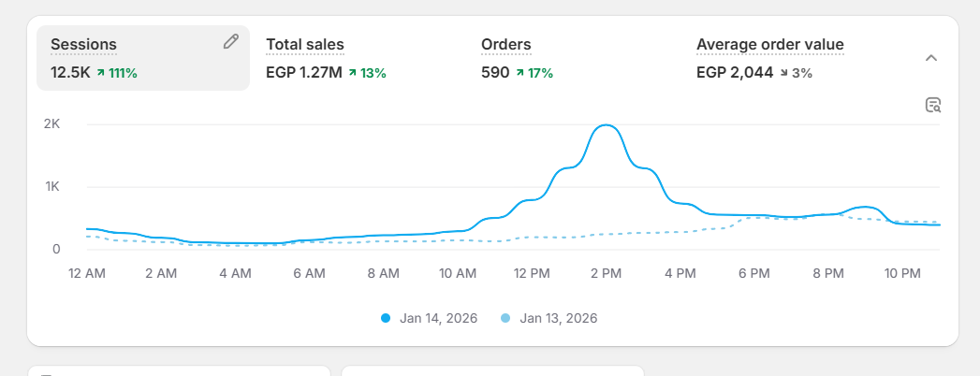Click the Total sales up-arrow 13% indicator
The image size is (980, 376).
(x=367, y=72)
